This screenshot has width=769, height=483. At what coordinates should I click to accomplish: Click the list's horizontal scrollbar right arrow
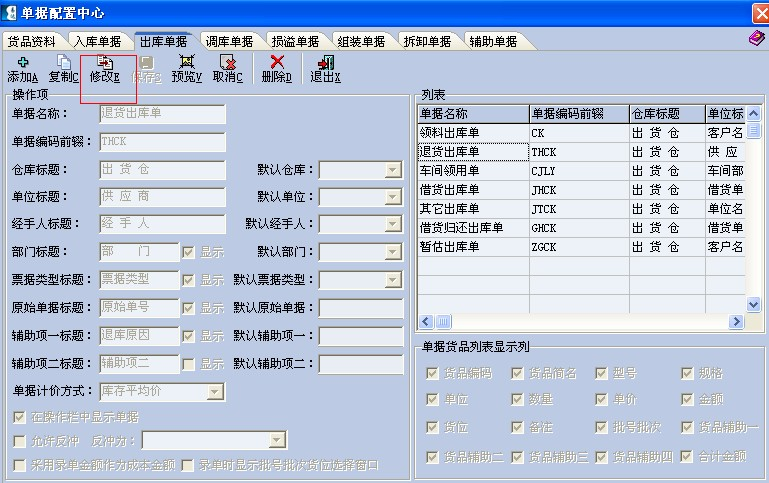737,322
